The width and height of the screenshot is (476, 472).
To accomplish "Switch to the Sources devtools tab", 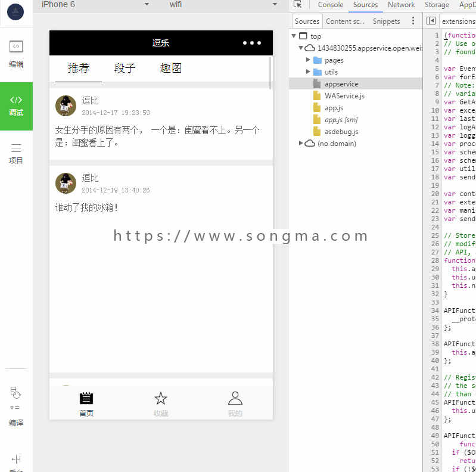I will pos(365,5).
